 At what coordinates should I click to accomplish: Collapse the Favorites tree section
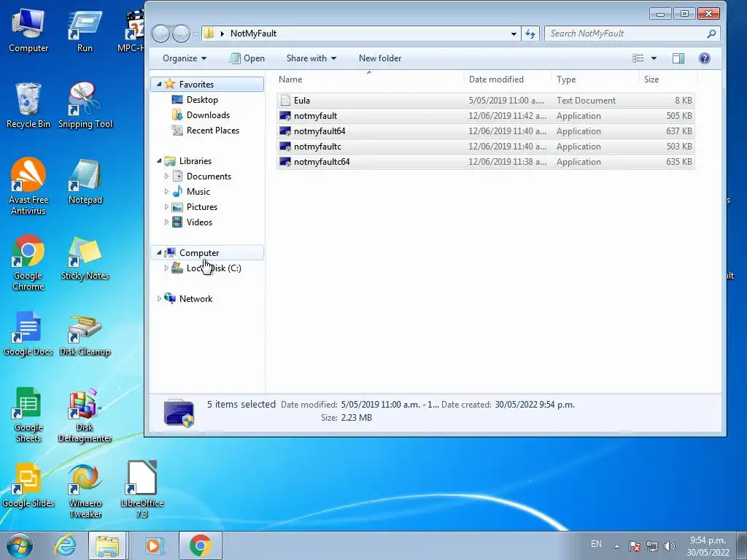click(x=159, y=85)
